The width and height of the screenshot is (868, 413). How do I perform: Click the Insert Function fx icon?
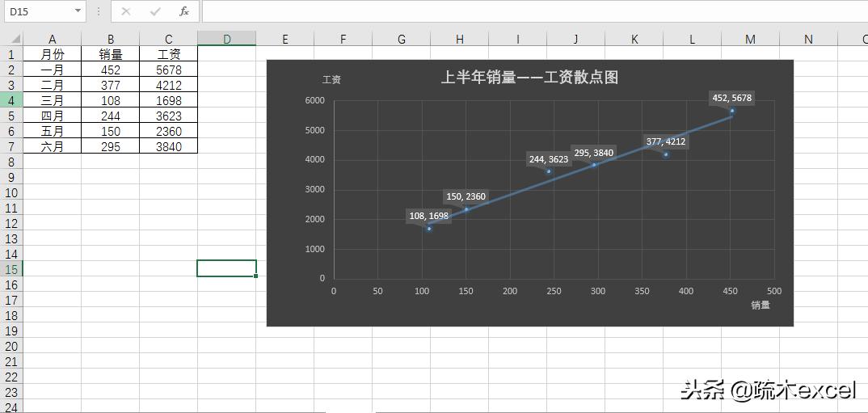click(184, 11)
